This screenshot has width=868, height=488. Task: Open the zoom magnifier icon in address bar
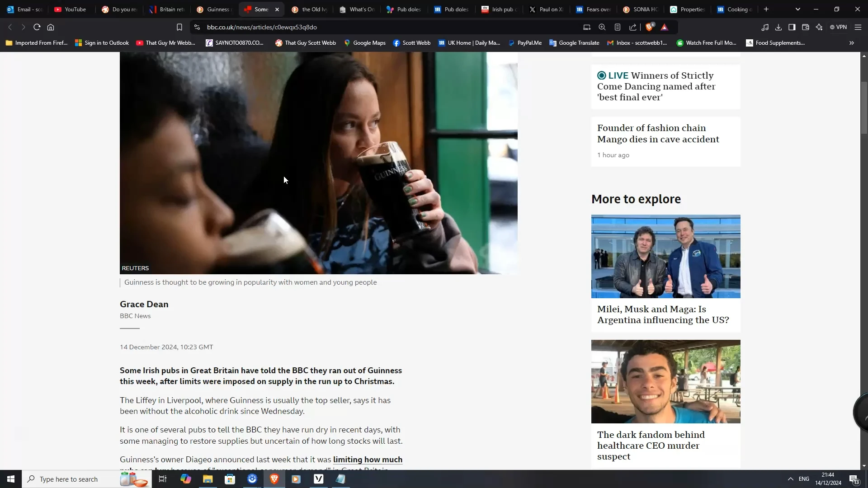click(x=602, y=27)
